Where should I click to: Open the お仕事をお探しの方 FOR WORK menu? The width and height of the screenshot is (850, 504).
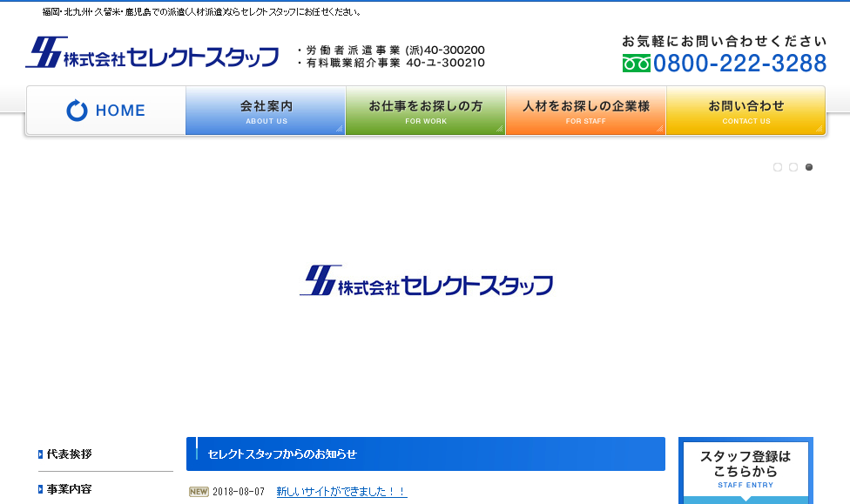(426, 111)
